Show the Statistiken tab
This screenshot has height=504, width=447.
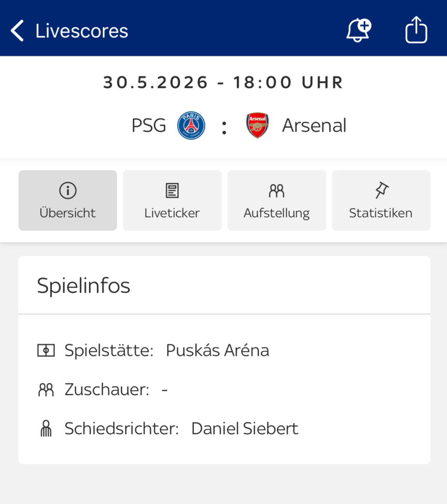pos(381,200)
